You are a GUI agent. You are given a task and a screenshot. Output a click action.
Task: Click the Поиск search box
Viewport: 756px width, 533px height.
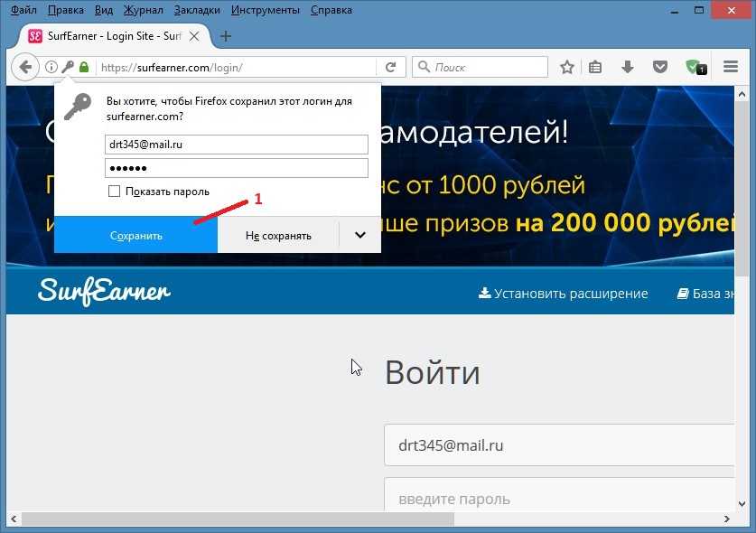click(480, 67)
